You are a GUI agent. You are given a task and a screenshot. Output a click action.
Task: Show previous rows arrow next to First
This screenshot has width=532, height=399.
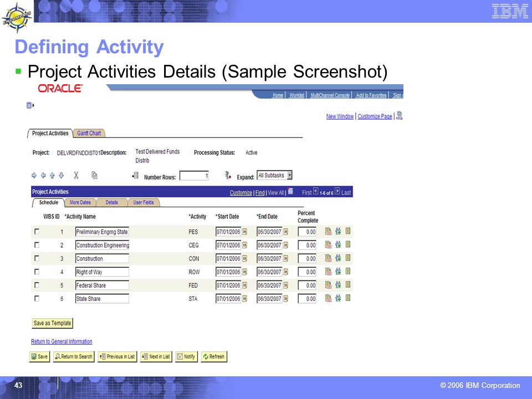click(315, 191)
